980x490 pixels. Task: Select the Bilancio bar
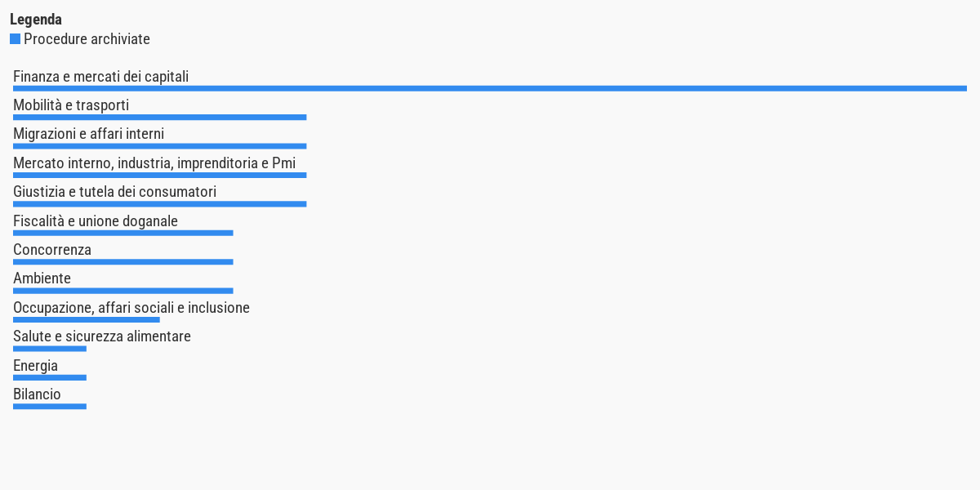(49, 407)
